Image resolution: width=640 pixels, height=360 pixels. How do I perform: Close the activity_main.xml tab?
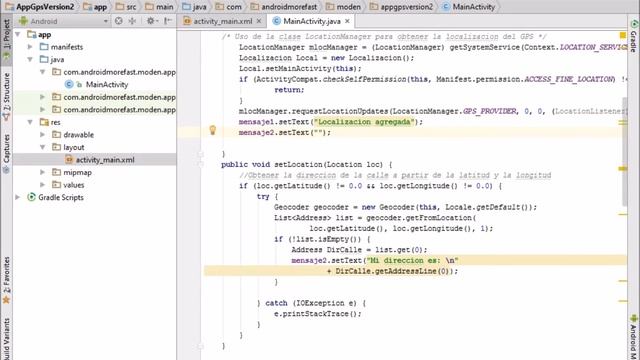[x=259, y=21]
